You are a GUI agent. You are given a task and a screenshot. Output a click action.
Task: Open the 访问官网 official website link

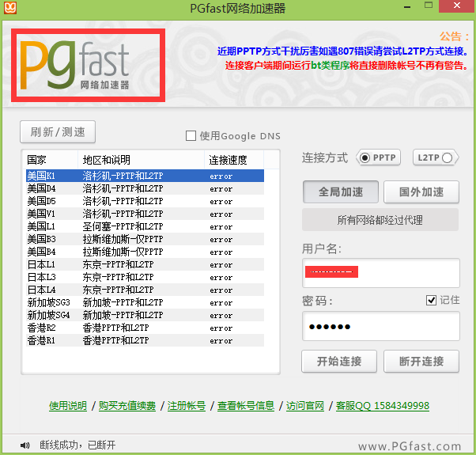305,406
